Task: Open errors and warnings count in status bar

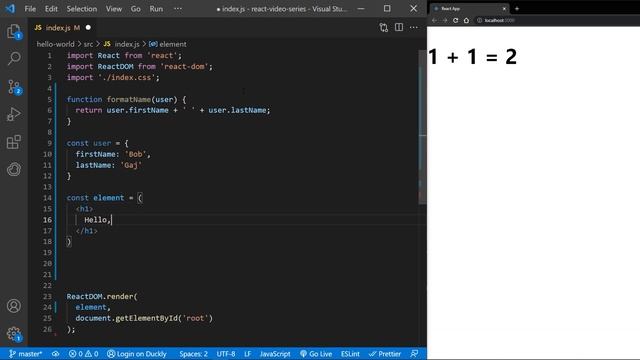Action: (83, 354)
